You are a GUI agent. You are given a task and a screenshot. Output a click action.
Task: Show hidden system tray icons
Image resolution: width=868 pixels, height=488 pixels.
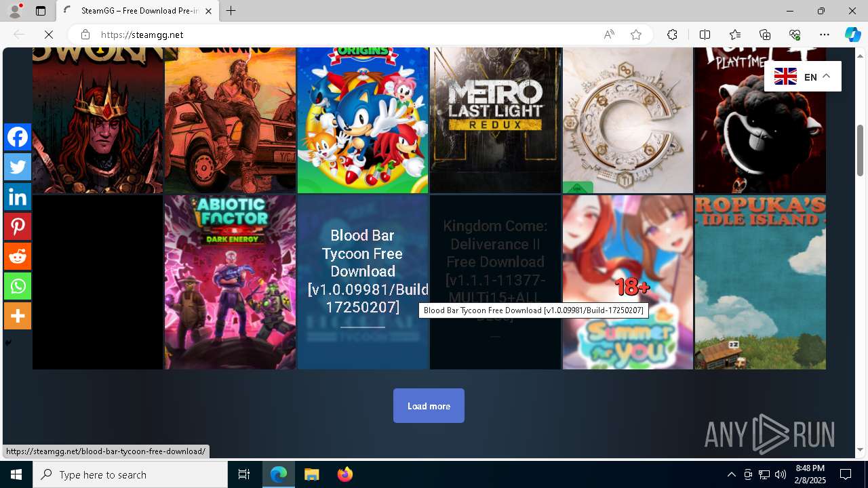(x=731, y=474)
